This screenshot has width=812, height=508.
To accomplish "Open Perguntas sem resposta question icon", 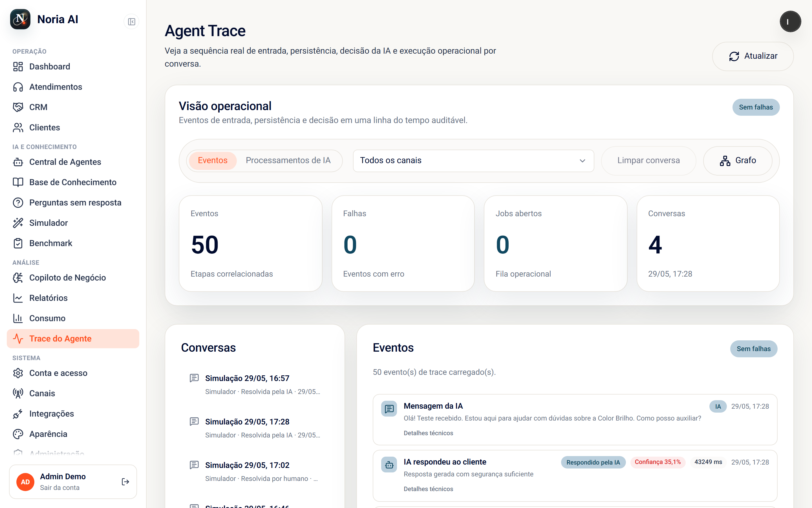I will [x=18, y=203].
